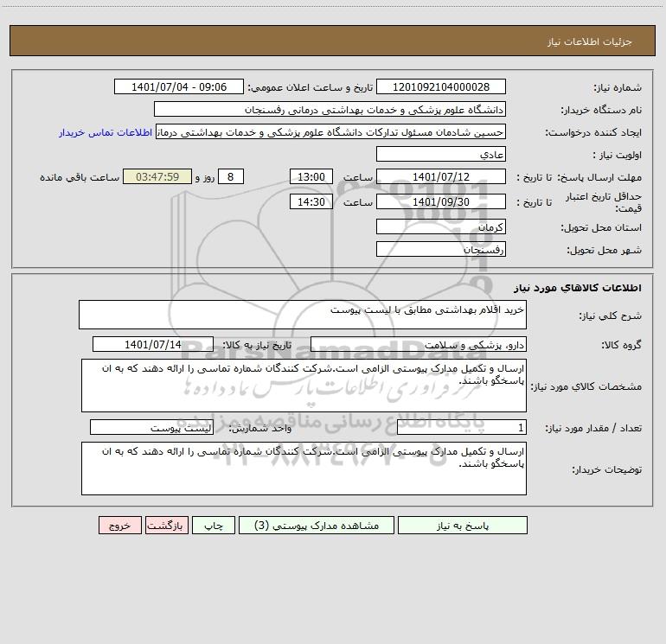This screenshot has height=644, width=666.
Task: Open اطلاعات تماس خریدار link
Action: [106, 132]
